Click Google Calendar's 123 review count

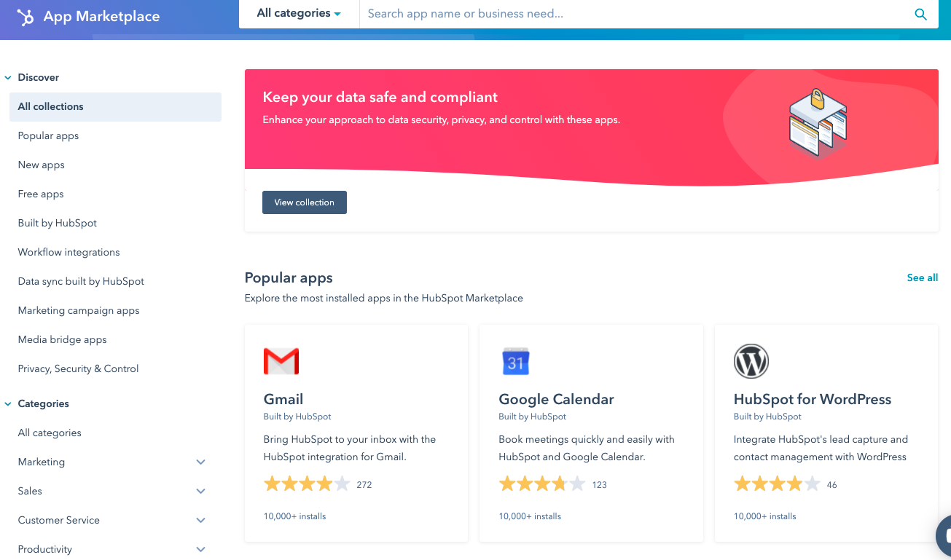click(600, 484)
